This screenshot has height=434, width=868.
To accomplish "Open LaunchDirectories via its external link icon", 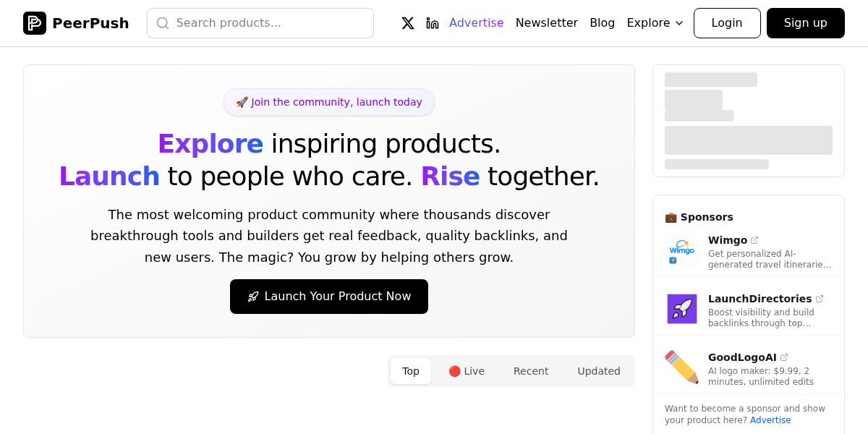I will click(820, 297).
